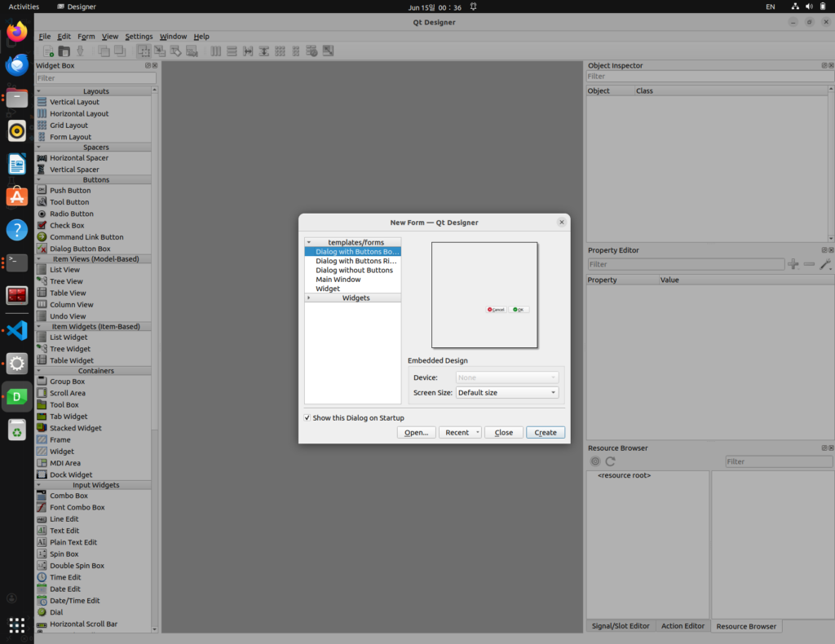This screenshot has height=644, width=835.
Task: Click the wrench icon in Property Editor
Action: (825, 264)
